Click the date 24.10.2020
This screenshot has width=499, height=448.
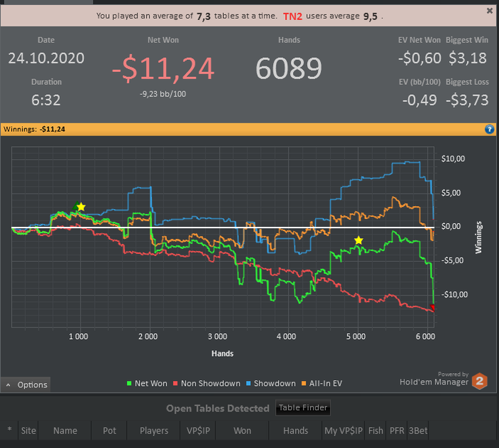[x=46, y=58]
